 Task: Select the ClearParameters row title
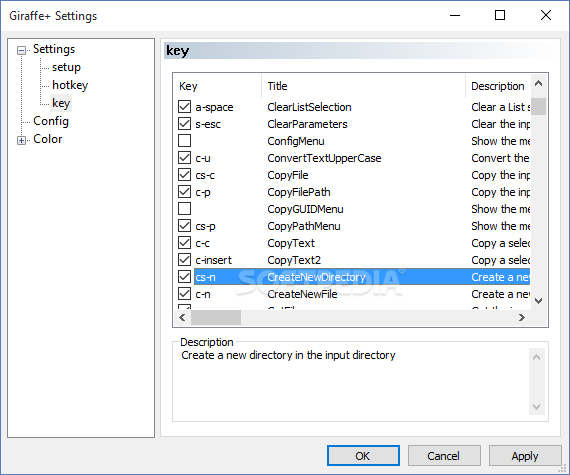click(x=308, y=124)
